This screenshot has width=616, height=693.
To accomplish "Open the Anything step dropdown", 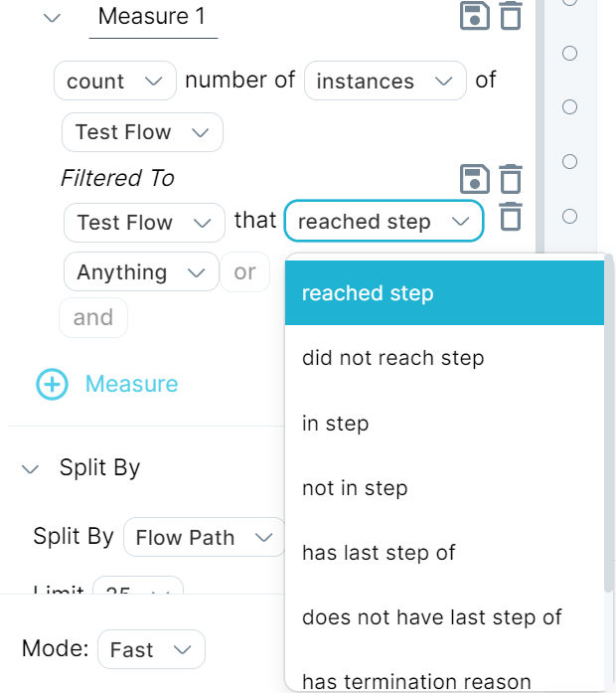I will coord(141,271).
